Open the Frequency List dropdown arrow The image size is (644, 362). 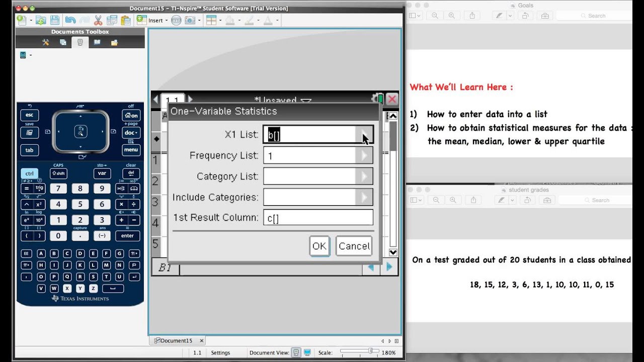pyautogui.click(x=365, y=156)
